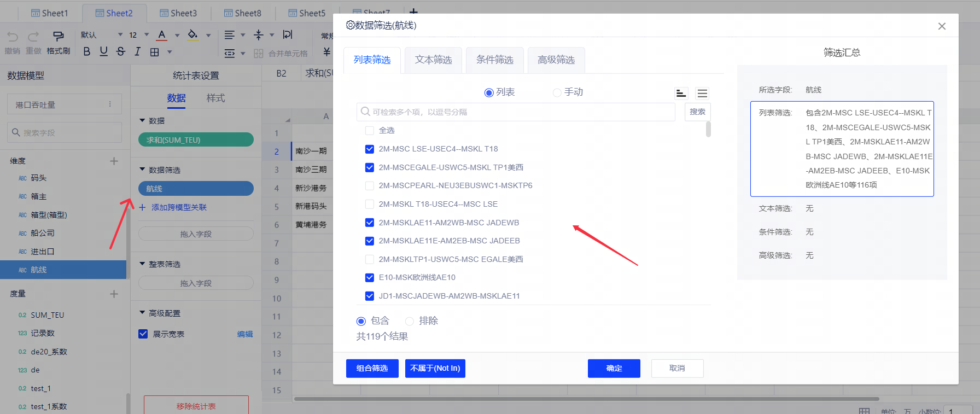This screenshot has height=414, width=980.
Task: Open the 高级筛选 tab
Action: [x=556, y=60]
